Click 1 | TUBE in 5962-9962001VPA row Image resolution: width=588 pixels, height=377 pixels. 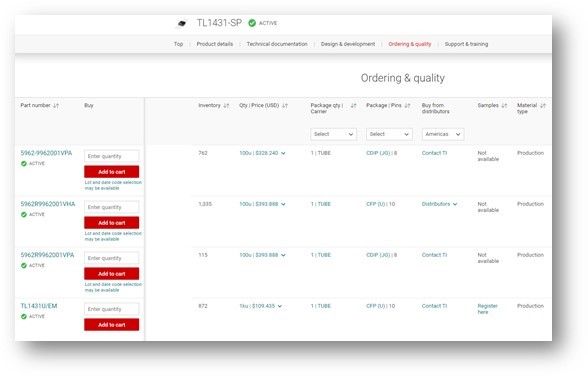coord(320,153)
